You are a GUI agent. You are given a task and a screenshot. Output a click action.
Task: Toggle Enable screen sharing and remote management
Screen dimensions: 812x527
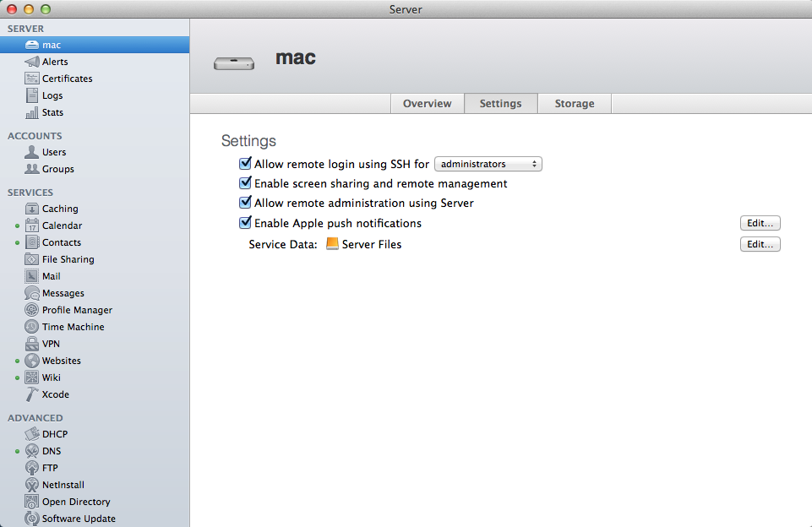tap(246, 182)
